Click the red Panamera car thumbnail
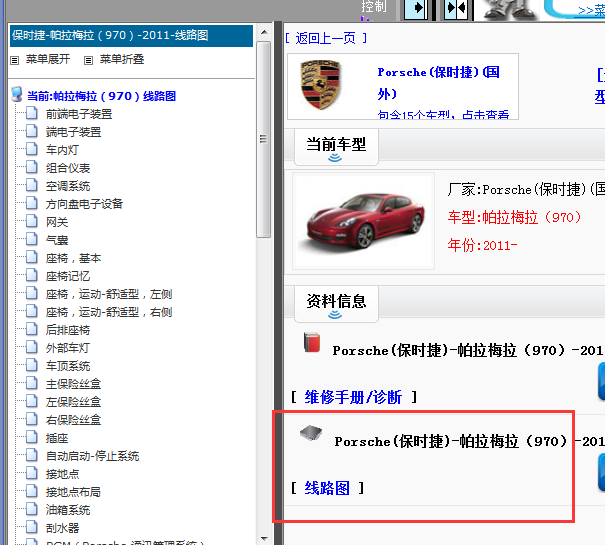Viewport: 605px width, 545px height. pyautogui.click(x=363, y=221)
